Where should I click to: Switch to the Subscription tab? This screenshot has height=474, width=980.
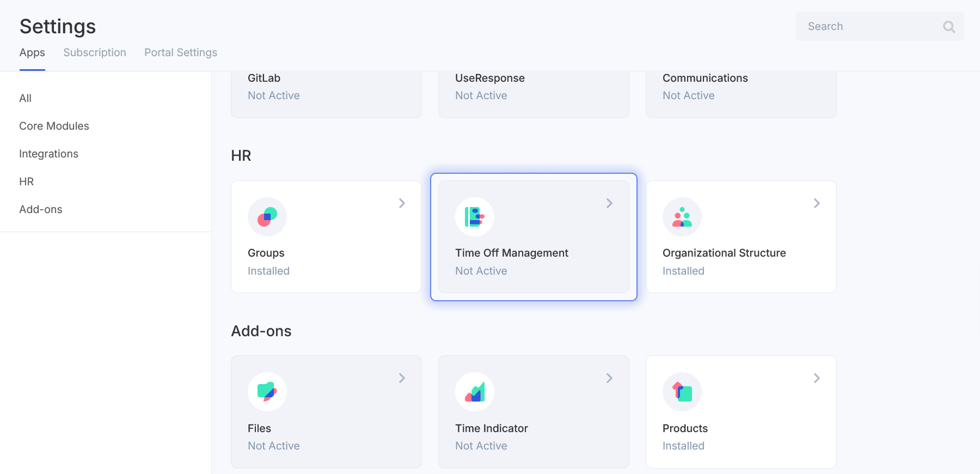point(95,53)
